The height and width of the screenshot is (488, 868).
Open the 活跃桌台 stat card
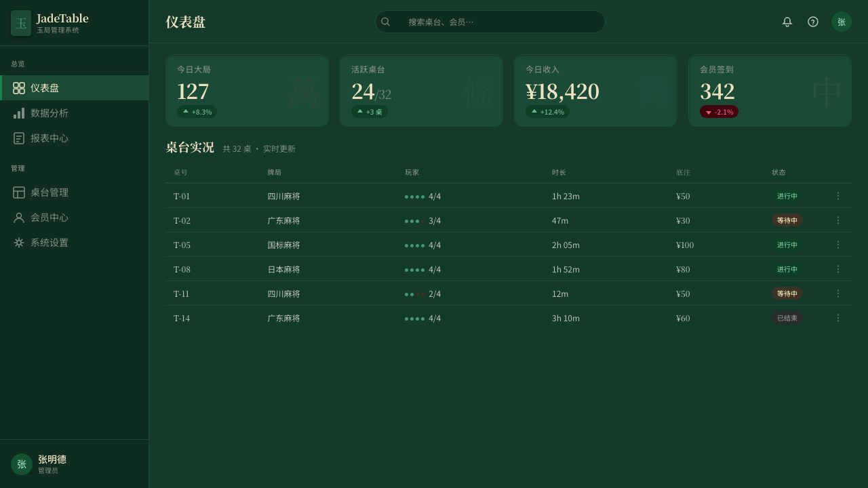tap(422, 91)
